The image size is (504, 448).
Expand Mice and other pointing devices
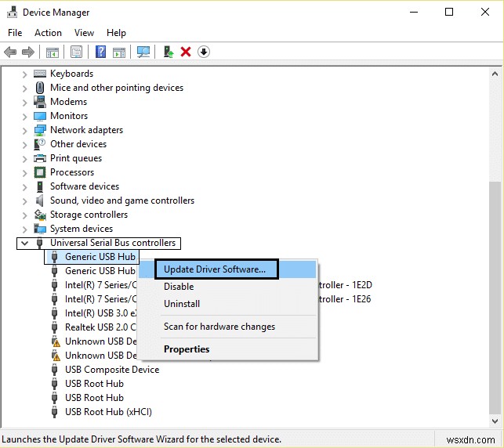pyautogui.click(x=24, y=89)
